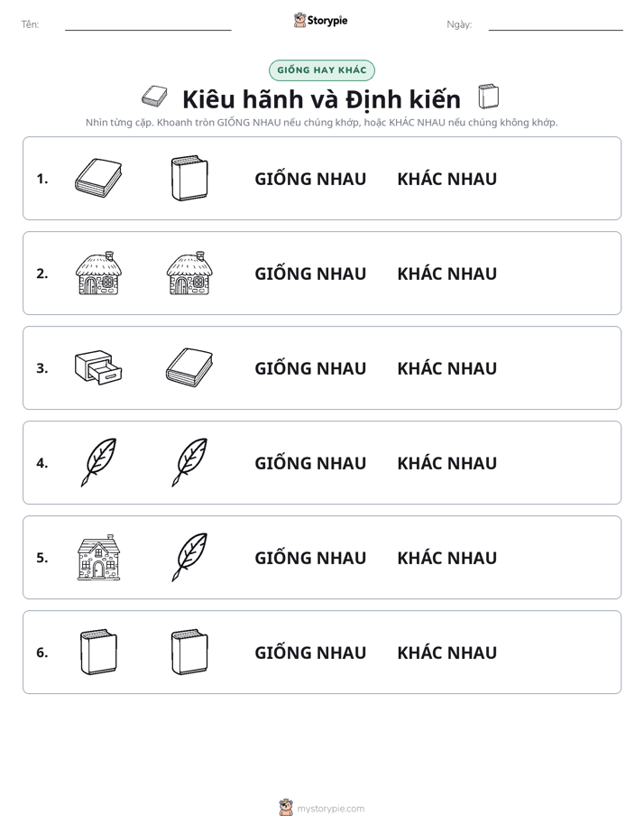Image resolution: width=644 pixels, height=834 pixels.
Task: Click the feather icon in row 5
Action: pyautogui.click(x=189, y=557)
